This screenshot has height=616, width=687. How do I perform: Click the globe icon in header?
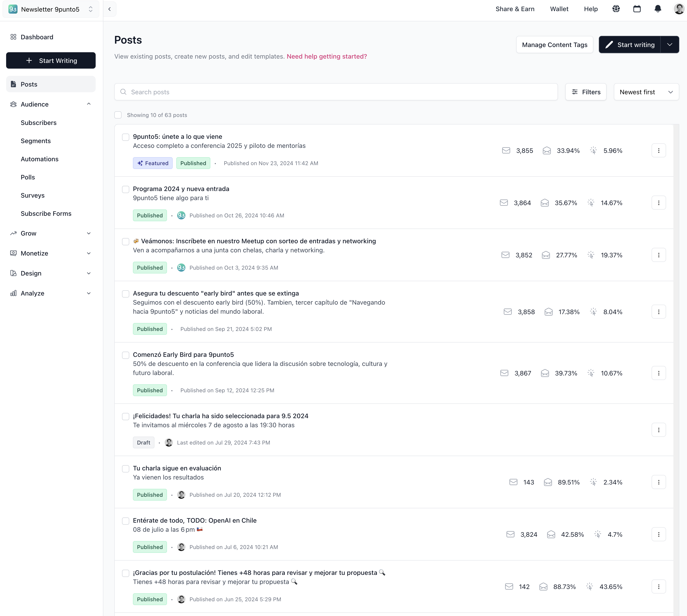point(616,9)
